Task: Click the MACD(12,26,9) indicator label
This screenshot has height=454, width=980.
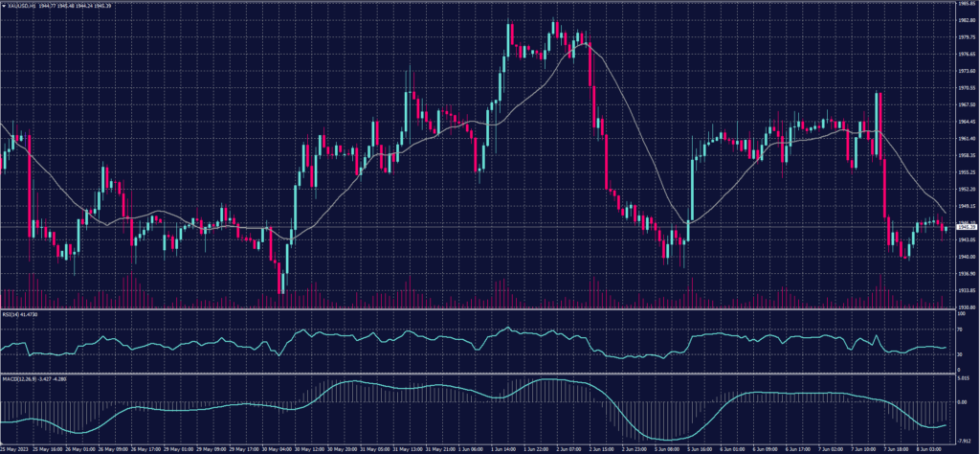Action: coord(21,380)
